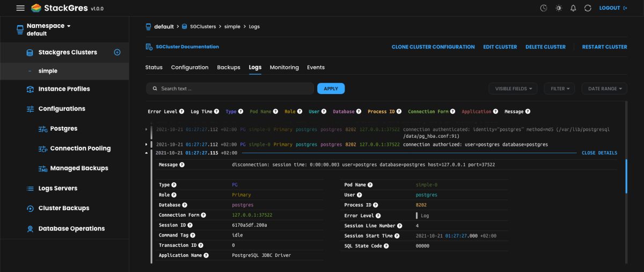
Task: Open Database Operations in sidebar
Action: [x=71, y=228]
